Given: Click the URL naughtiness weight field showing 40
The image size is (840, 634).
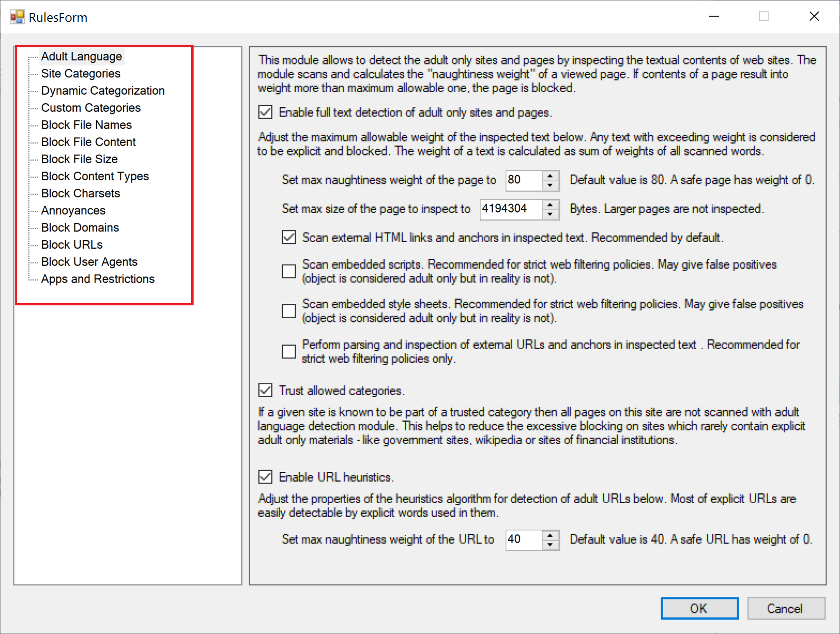Looking at the screenshot, I should (x=524, y=540).
